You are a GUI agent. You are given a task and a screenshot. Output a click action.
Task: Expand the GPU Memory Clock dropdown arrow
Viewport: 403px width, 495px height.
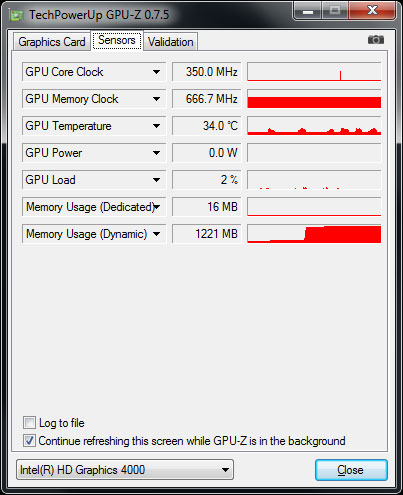[156, 99]
